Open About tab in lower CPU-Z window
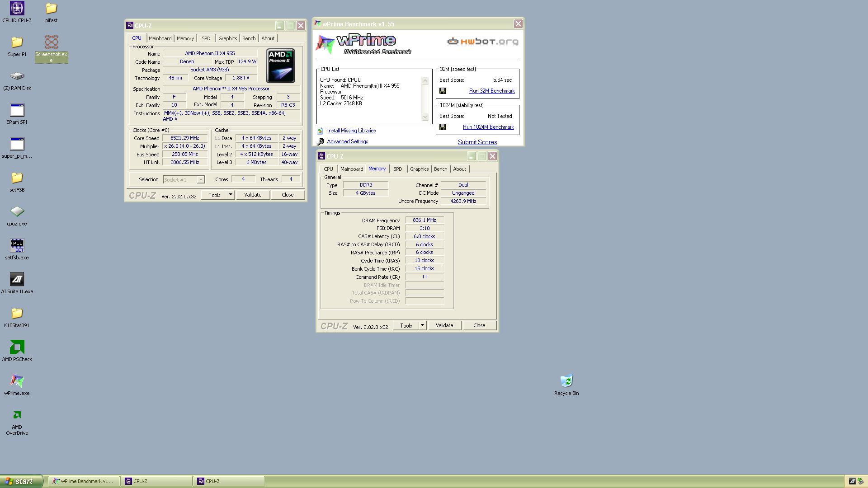Screen dimensions: 868x488 459,169
